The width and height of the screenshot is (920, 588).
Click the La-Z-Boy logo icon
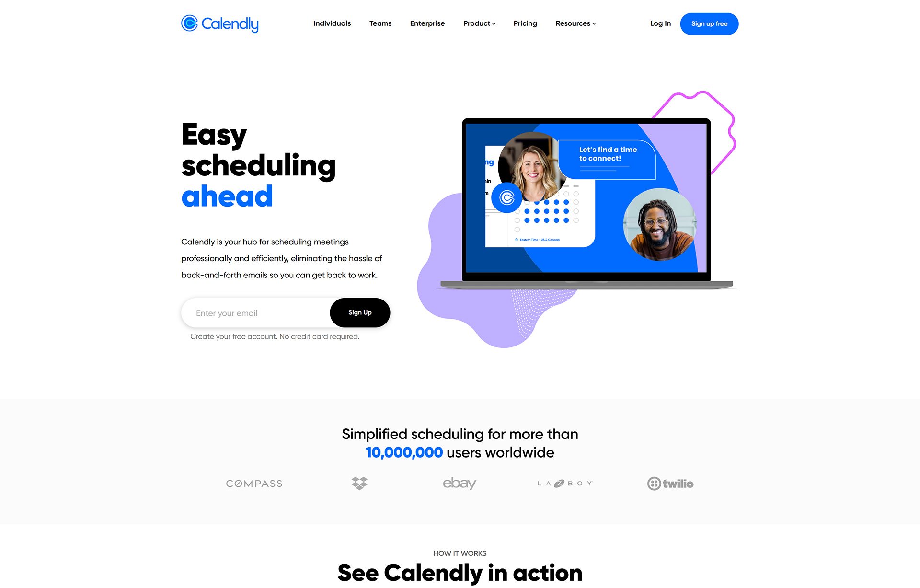(563, 484)
